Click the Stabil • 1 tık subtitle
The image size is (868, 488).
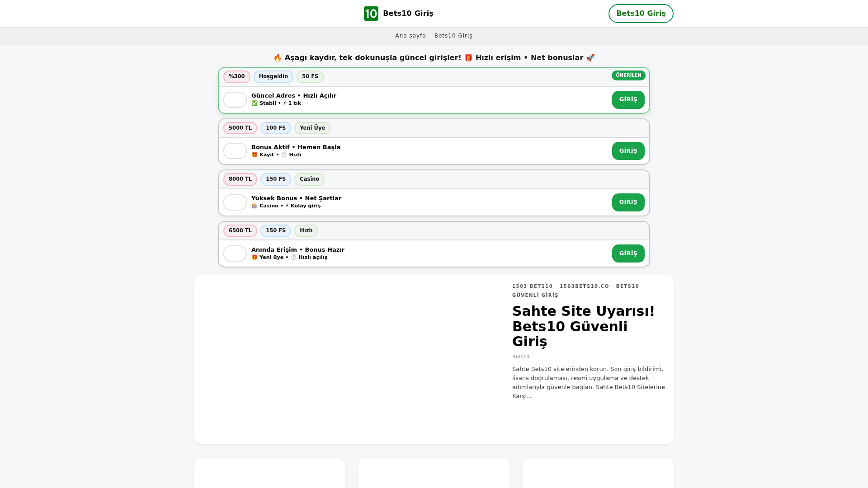276,103
